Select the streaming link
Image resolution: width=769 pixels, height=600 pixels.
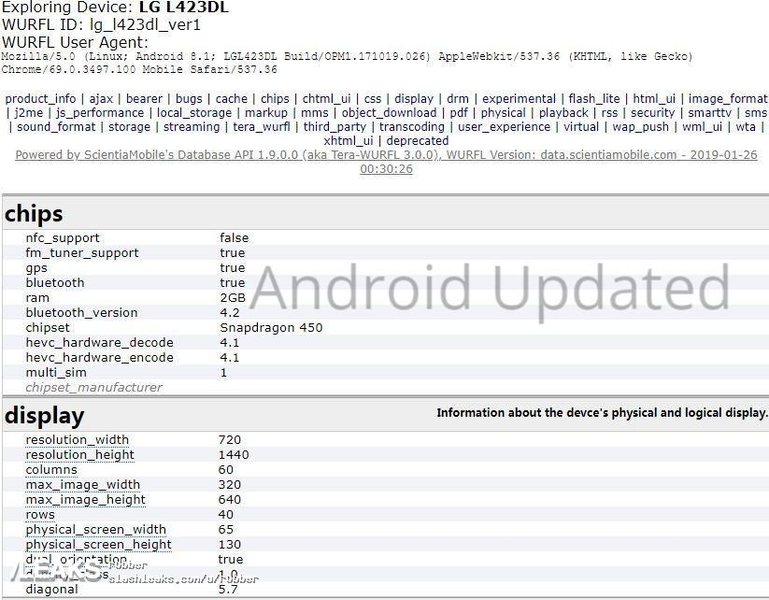coord(191,127)
